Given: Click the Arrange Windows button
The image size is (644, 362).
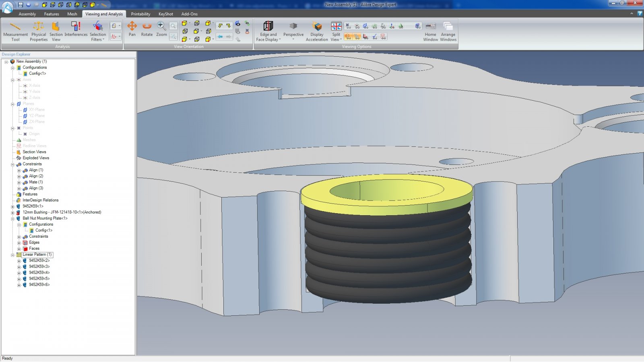Looking at the screenshot, I should pos(448,31).
